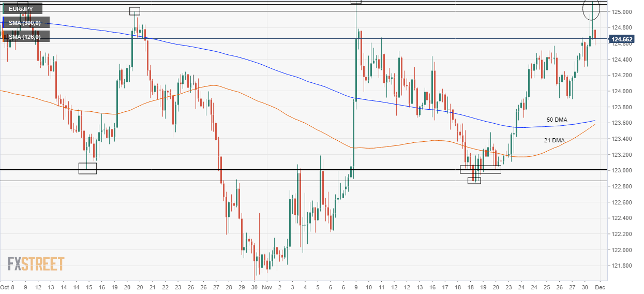Click the 50 DMA text annotation
The height and width of the screenshot is (294, 644).
(x=557, y=120)
